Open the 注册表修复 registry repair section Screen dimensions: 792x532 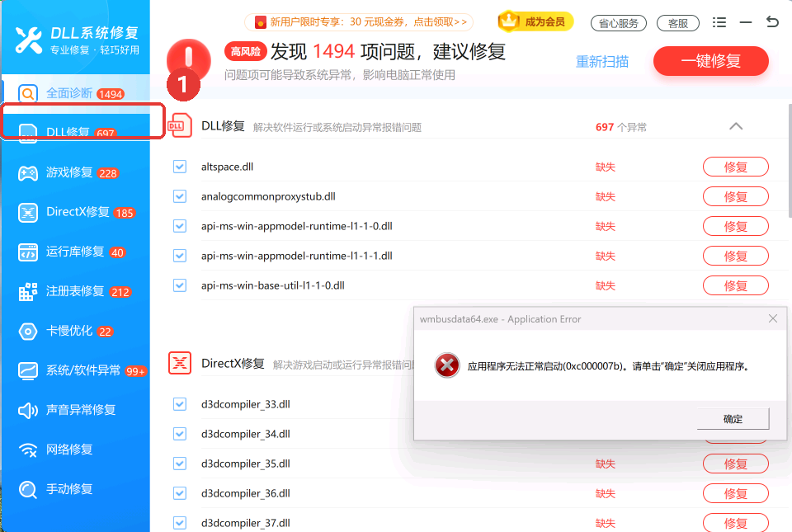pos(76,291)
